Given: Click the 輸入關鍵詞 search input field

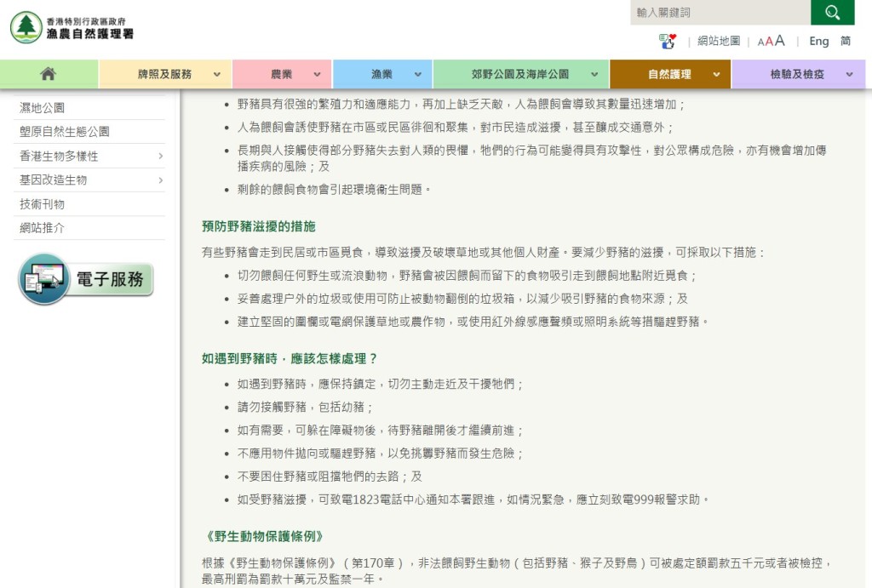Looking at the screenshot, I should pyautogui.click(x=720, y=13).
